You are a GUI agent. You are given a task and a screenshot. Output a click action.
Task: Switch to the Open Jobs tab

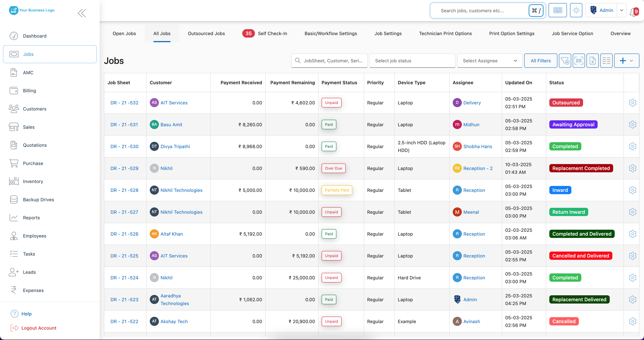point(124,33)
